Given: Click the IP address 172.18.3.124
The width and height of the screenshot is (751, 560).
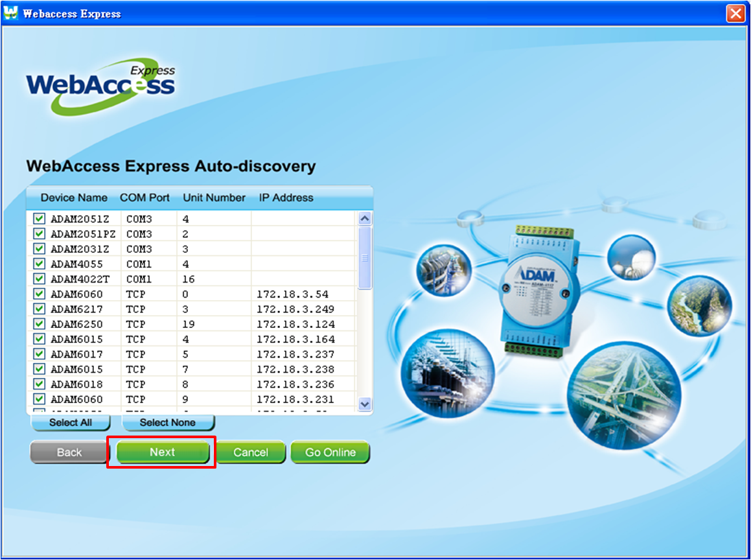Looking at the screenshot, I should (295, 324).
